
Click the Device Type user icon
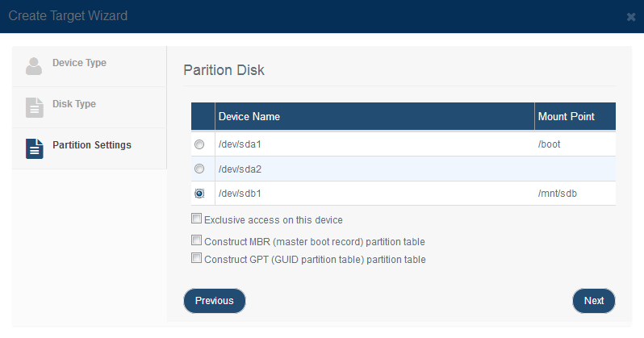pyautogui.click(x=34, y=66)
